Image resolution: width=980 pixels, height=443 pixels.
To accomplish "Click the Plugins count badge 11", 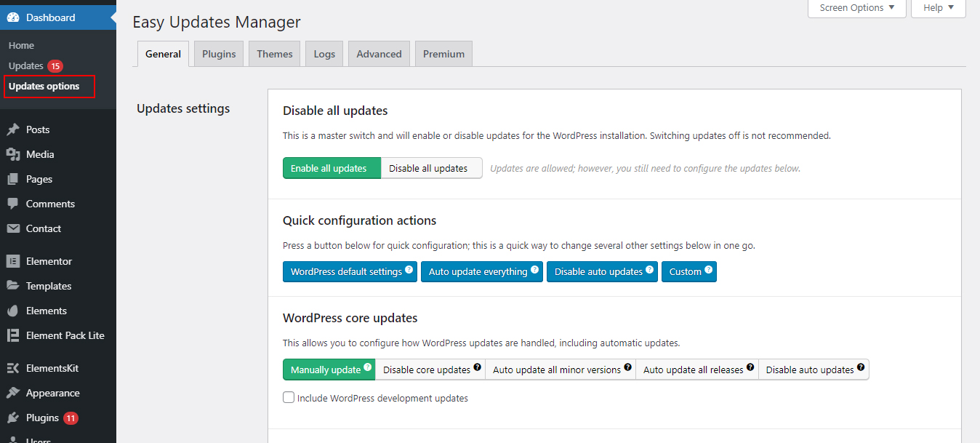I will (71, 418).
